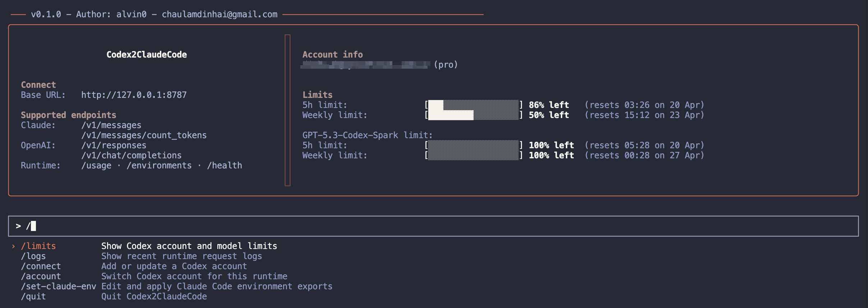Select the /logs command
Image resolution: width=868 pixels, height=308 pixels.
tap(33, 256)
